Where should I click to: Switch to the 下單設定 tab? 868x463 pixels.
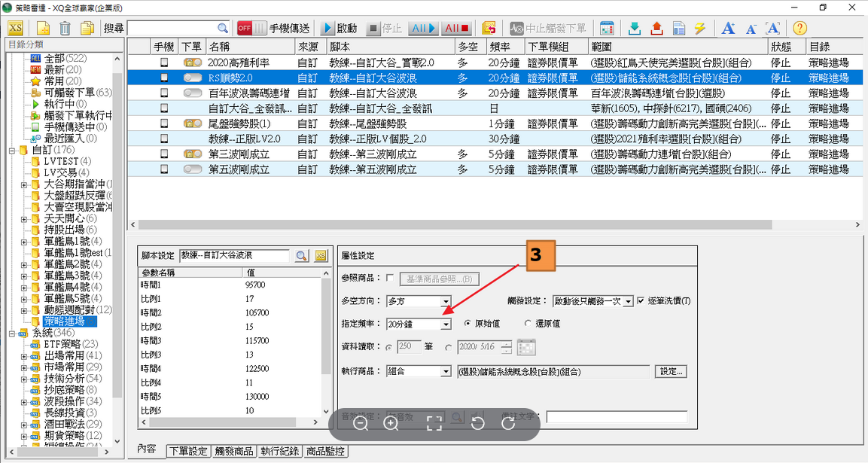(x=188, y=452)
